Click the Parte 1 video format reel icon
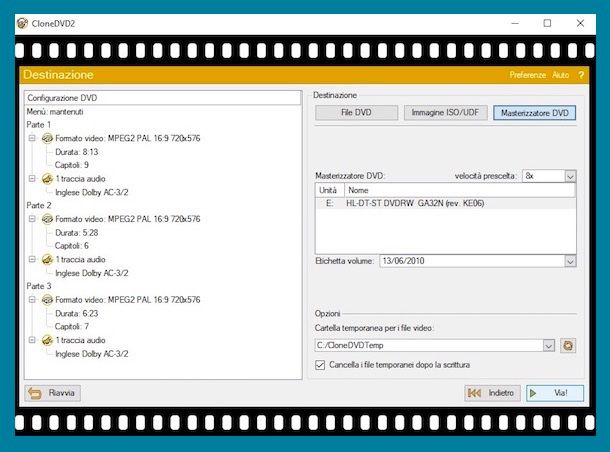The height and width of the screenshot is (452, 610). [47, 138]
